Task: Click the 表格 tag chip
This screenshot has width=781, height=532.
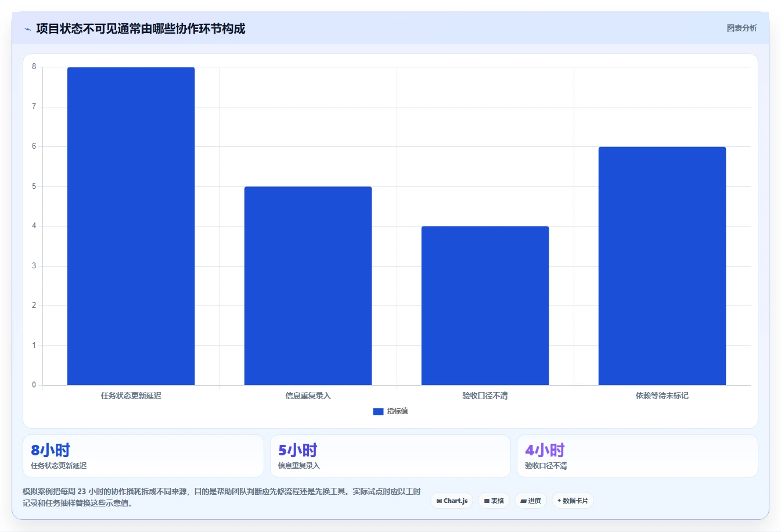Action: [494, 501]
